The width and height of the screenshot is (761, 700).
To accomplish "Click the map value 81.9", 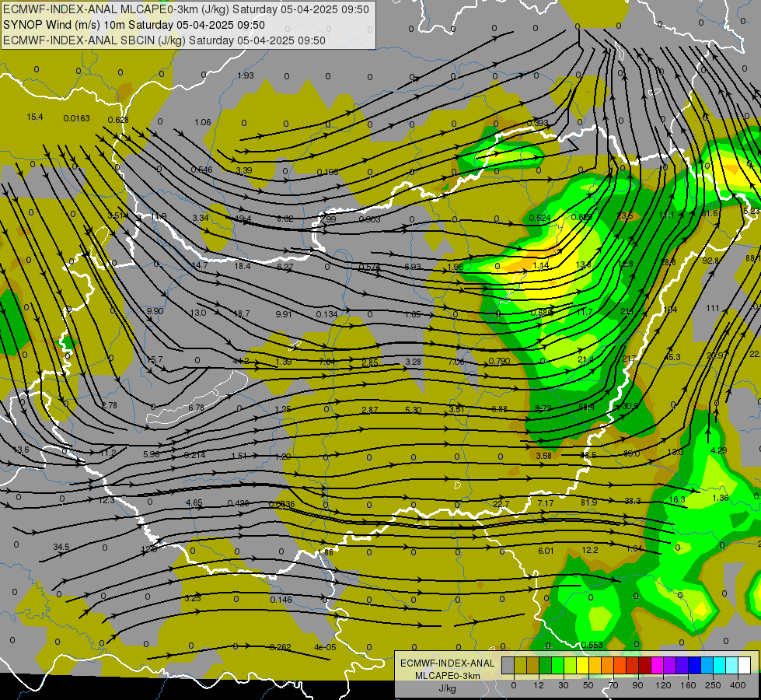I will tap(588, 502).
